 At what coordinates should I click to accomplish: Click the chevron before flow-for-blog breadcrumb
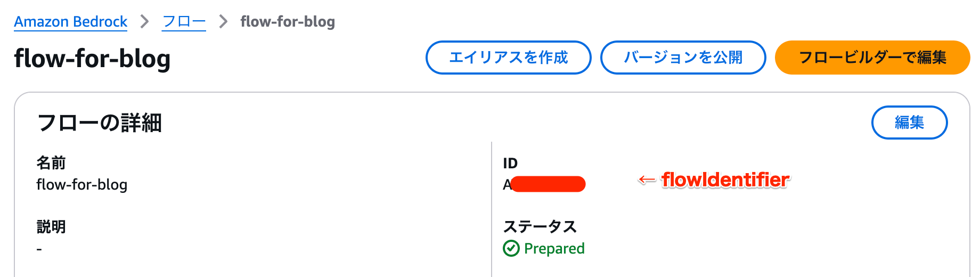(x=223, y=22)
